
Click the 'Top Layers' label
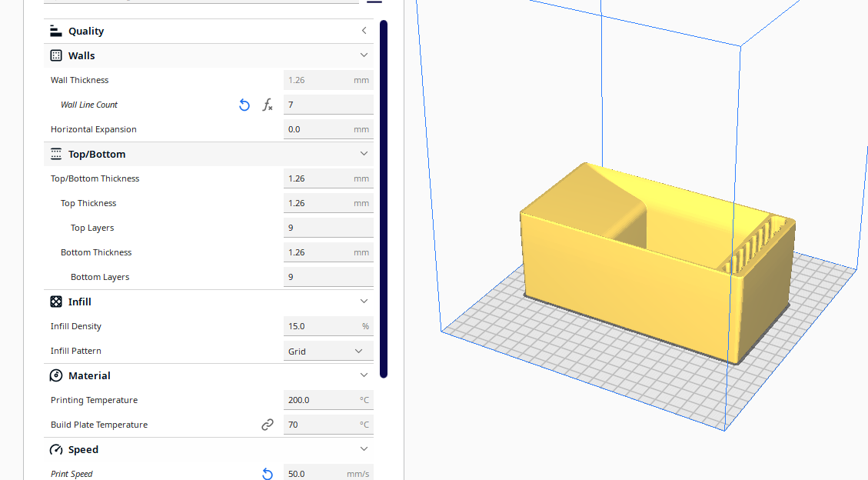tap(92, 228)
